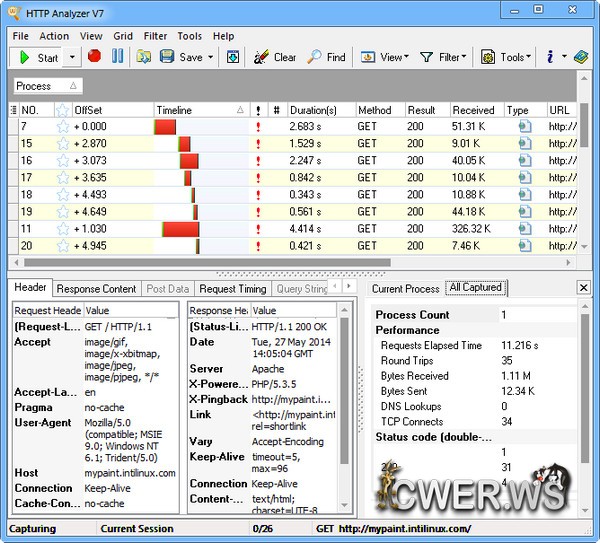
Task: Open the Start button dropdown arrow
Action: 72,57
